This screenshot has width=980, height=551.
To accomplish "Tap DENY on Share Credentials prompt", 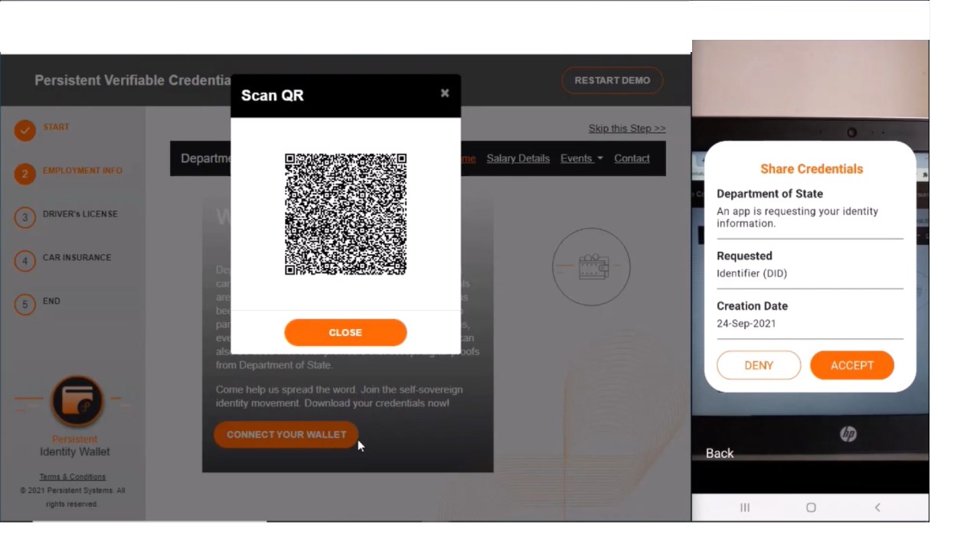I will [759, 365].
